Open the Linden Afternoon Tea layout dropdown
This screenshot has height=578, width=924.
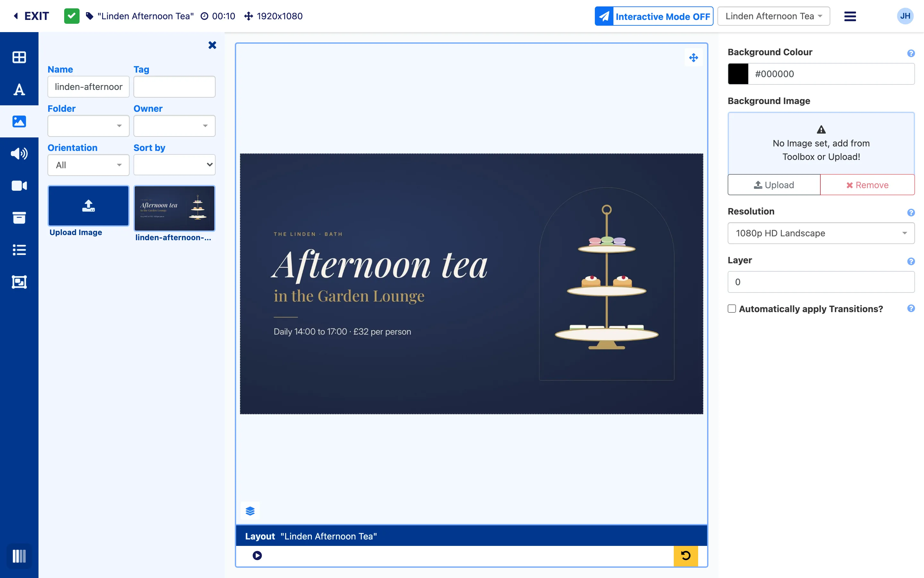click(774, 16)
